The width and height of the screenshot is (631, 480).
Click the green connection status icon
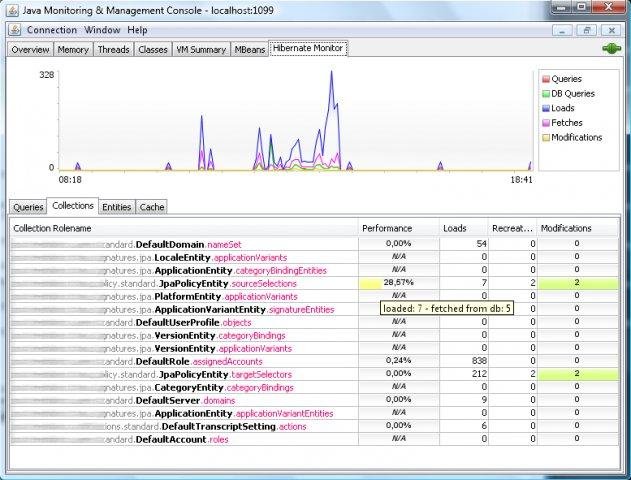(x=611, y=49)
